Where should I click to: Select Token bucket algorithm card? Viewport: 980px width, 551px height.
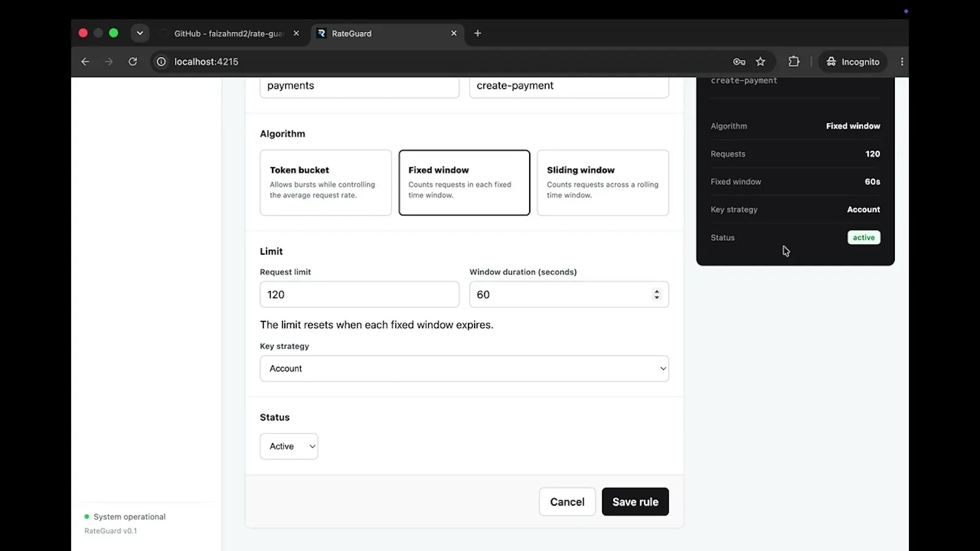click(x=325, y=182)
